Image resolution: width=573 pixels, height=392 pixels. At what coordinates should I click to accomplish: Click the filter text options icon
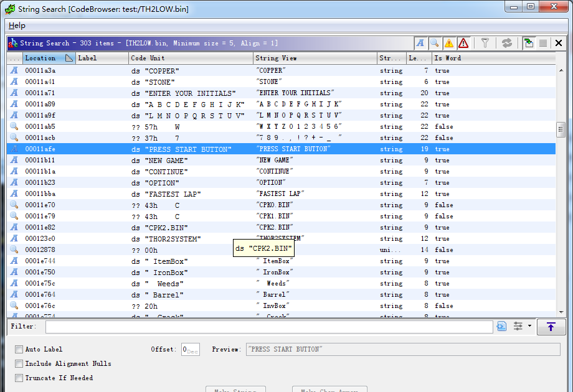click(502, 326)
